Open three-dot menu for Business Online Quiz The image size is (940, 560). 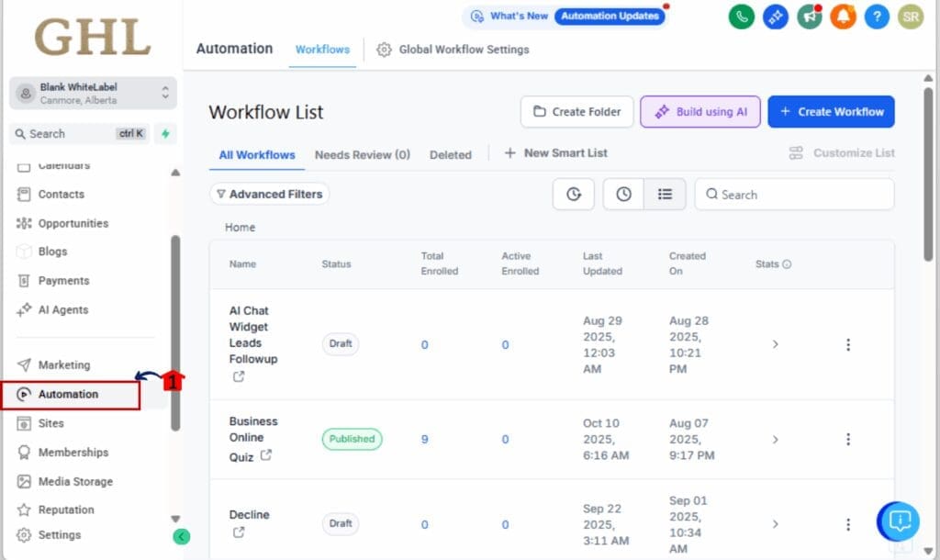(x=847, y=440)
